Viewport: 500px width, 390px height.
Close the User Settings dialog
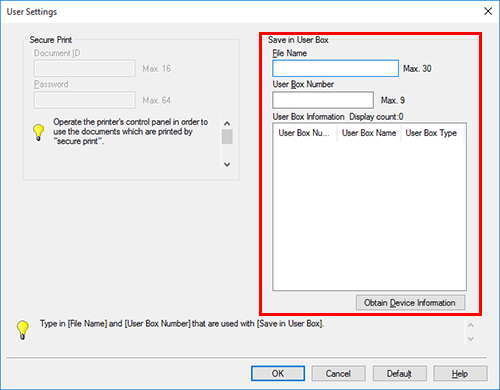(x=488, y=11)
